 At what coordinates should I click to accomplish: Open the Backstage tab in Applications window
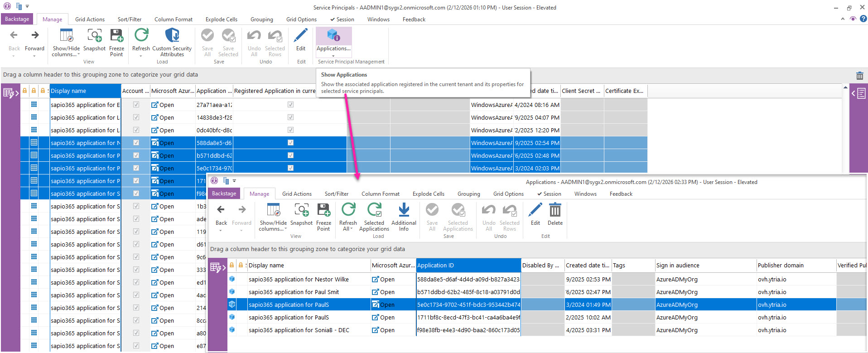click(x=224, y=193)
